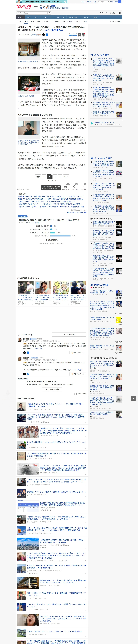Viewport: 138px width, 644px height.
Task: Open マイページ link in header
Action: pyautogui.click(x=103, y=13)
